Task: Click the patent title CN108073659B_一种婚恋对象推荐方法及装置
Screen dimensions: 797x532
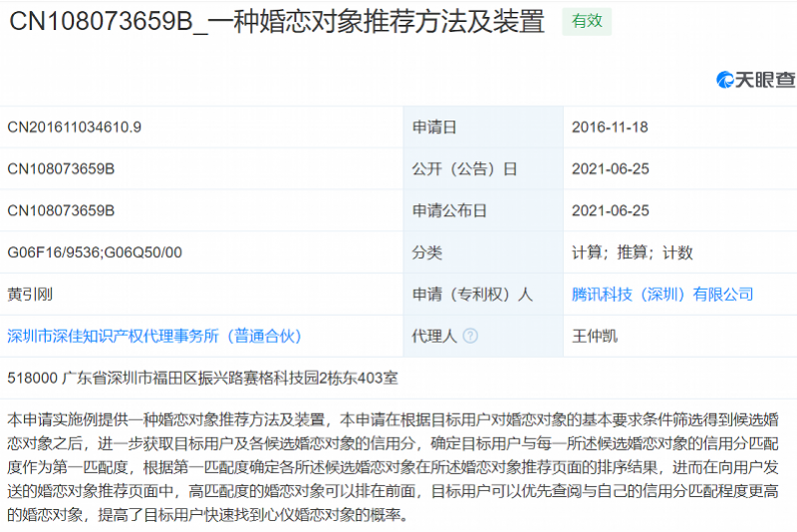Action: pyautogui.click(x=277, y=21)
